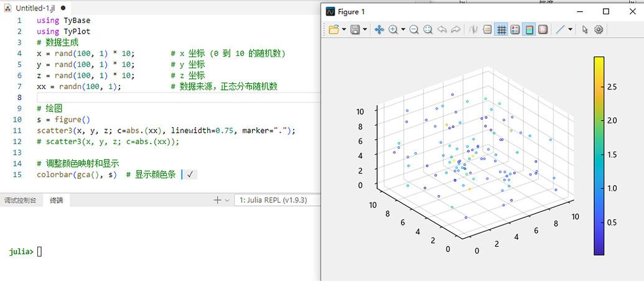Maximize the Figure 1 window
Screen dimensions: 644x282
tap(606, 11)
